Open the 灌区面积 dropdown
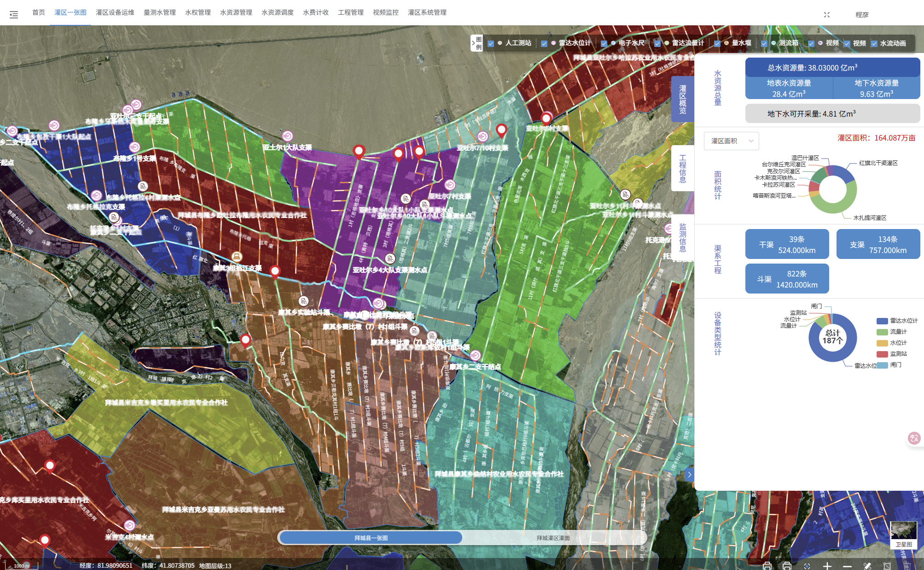 (731, 141)
